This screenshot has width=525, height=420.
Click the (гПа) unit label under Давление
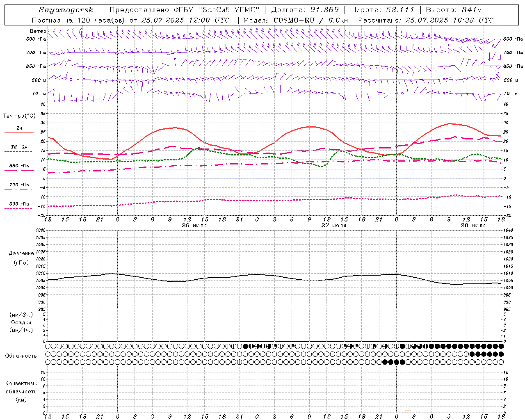(x=21, y=262)
